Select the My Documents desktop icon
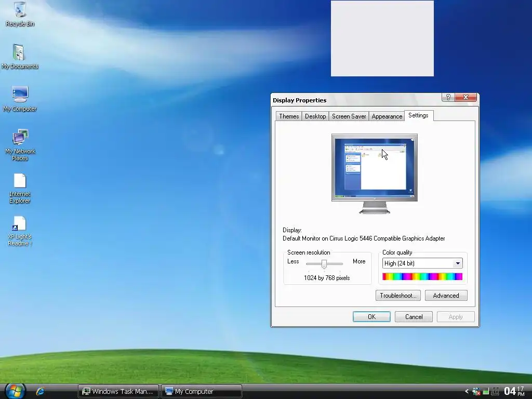The image size is (532, 399). pyautogui.click(x=20, y=56)
